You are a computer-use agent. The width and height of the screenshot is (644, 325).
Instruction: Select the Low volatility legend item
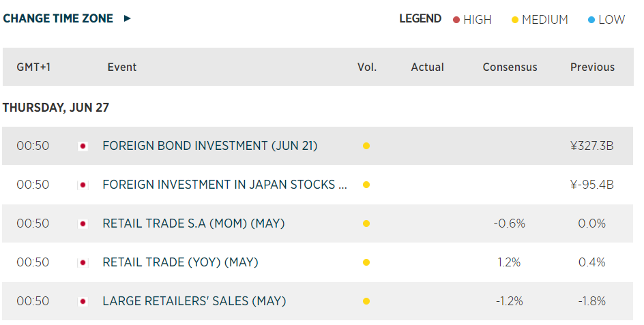click(611, 20)
